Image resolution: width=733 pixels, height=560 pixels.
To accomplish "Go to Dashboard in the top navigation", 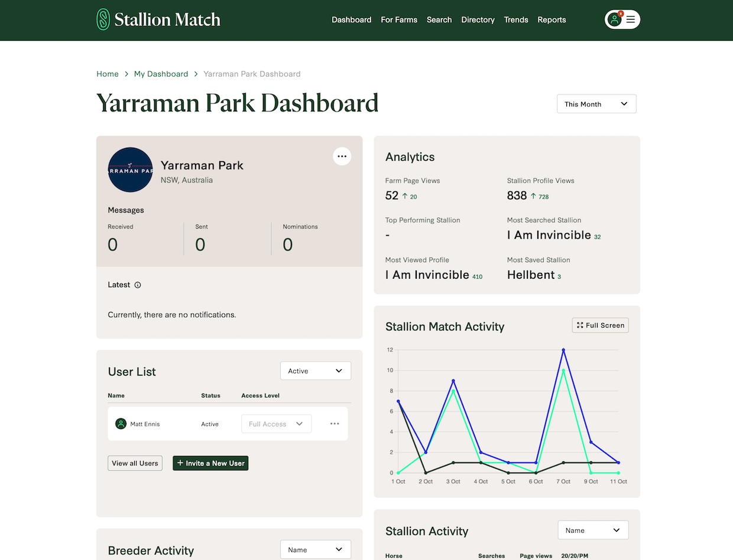I will point(352,19).
